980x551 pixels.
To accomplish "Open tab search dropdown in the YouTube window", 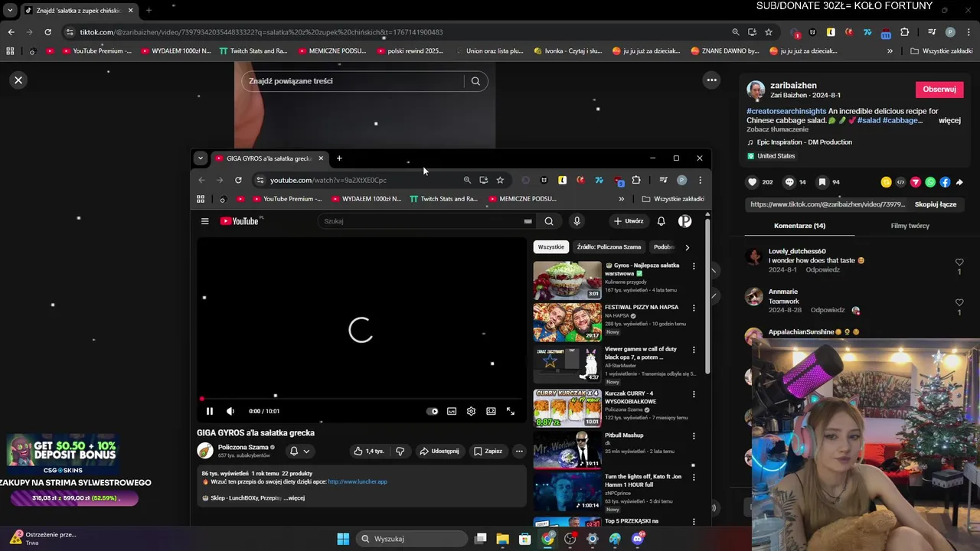I will pyautogui.click(x=200, y=158).
